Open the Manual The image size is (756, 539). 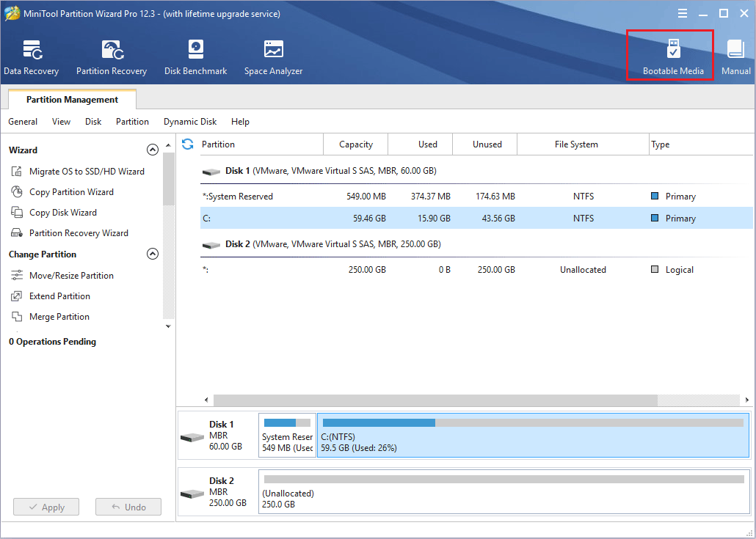coord(735,58)
